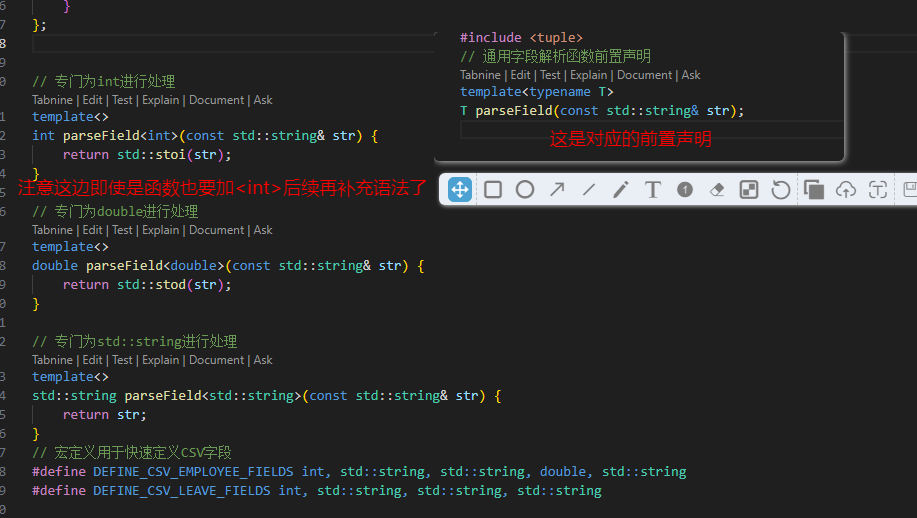Select the straight line tool
This screenshot has height=518, width=917.
pos(589,189)
